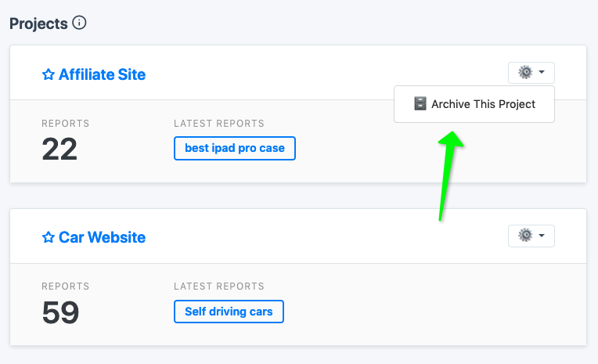Star the Affiliate Site project

(48, 74)
